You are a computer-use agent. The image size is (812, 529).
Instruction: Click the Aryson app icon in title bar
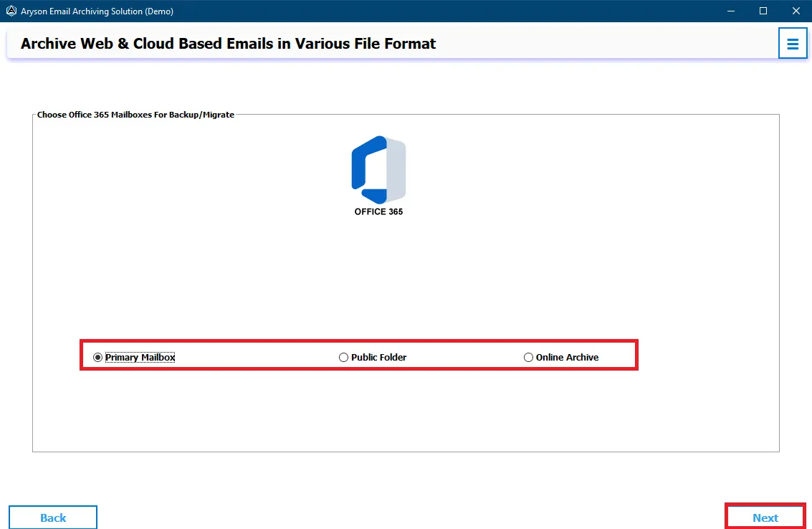[x=11, y=11]
